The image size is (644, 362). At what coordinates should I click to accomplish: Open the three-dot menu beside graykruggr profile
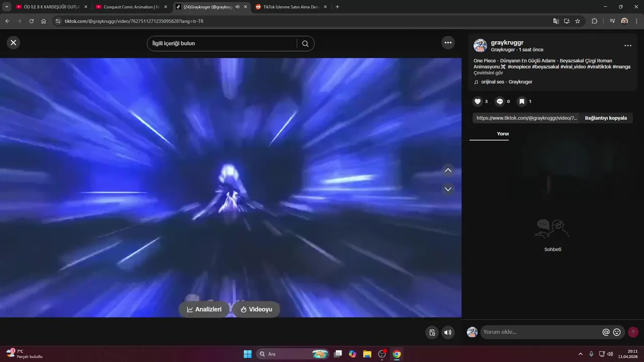point(628,46)
